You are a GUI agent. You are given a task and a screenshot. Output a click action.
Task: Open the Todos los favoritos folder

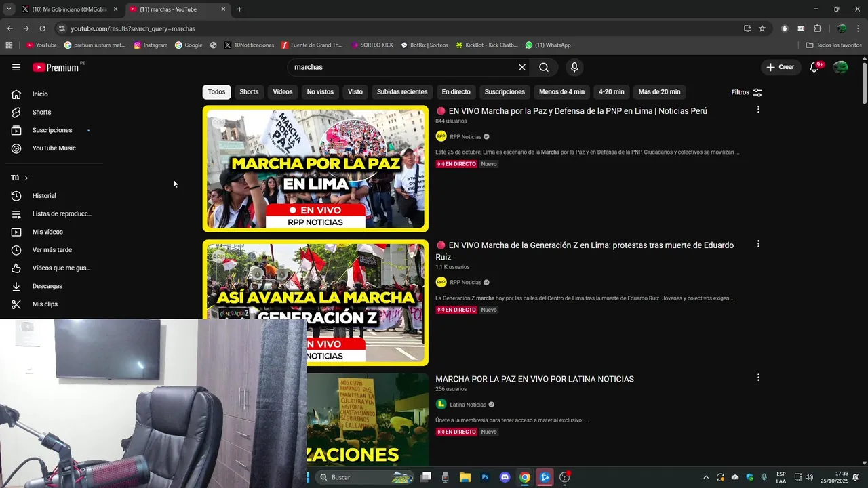pyautogui.click(x=833, y=45)
